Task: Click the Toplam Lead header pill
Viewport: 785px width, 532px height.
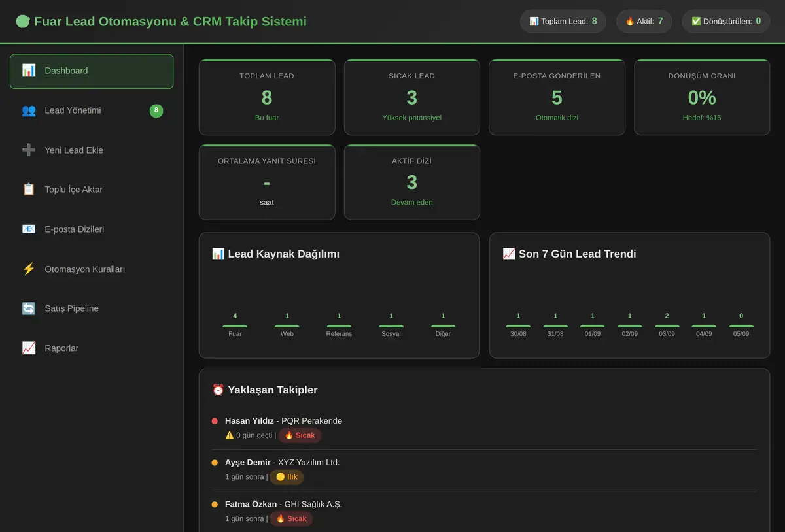Action: (563, 22)
